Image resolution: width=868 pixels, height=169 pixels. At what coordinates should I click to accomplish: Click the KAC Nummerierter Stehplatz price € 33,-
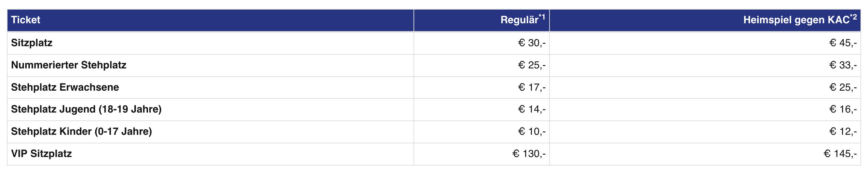tap(843, 65)
